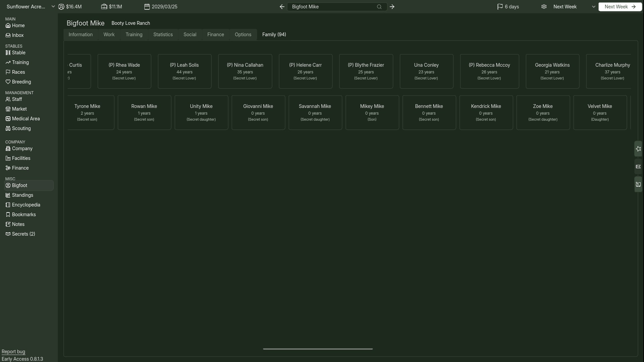The height and width of the screenshot is (362, 644).
Task: Click the search magnifier icon
Action: click(379, 7)
